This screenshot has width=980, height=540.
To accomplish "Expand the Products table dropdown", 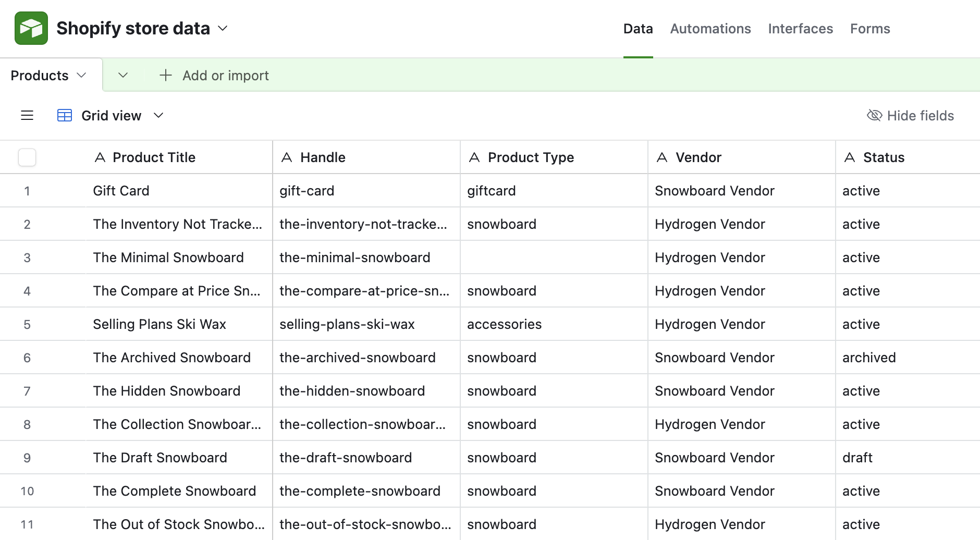I will [81, 75].
